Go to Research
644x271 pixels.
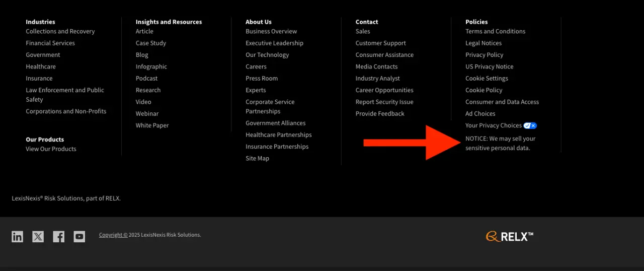148,90
